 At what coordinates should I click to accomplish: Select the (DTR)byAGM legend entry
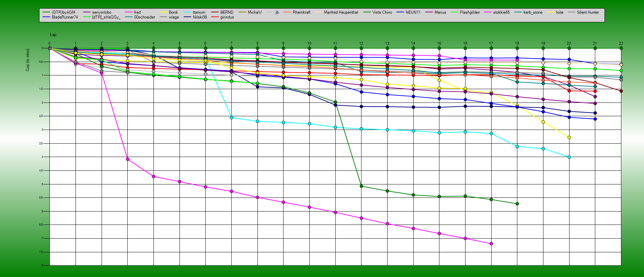[x=59, y=12]
